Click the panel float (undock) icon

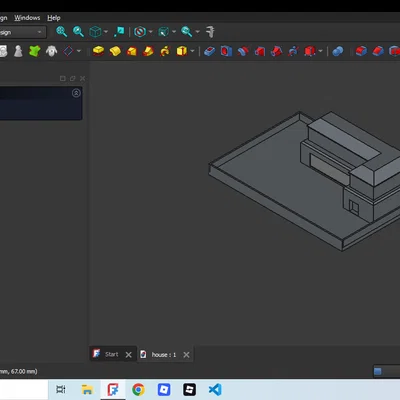[72, 78]
